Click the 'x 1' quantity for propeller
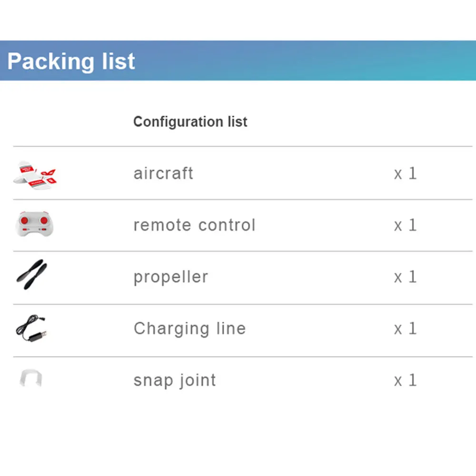The height and width of the screenshot is (476, 476). (405, 277)
